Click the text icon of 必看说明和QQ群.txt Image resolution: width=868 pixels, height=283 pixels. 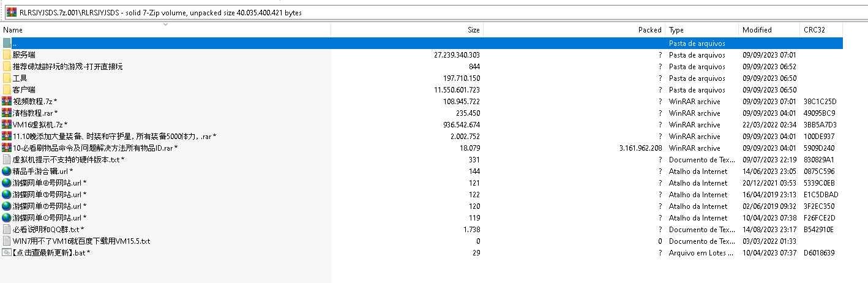7,230
